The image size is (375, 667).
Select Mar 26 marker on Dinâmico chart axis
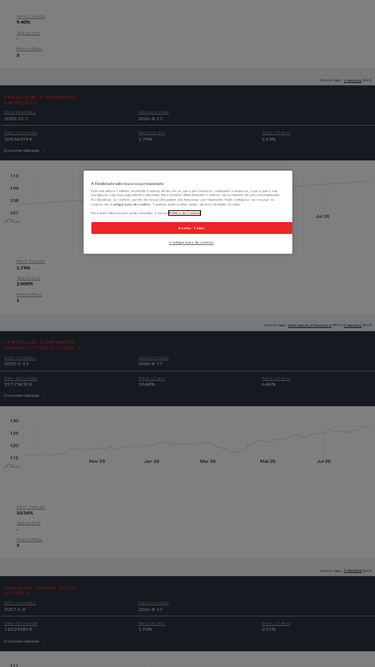(207, 461)
